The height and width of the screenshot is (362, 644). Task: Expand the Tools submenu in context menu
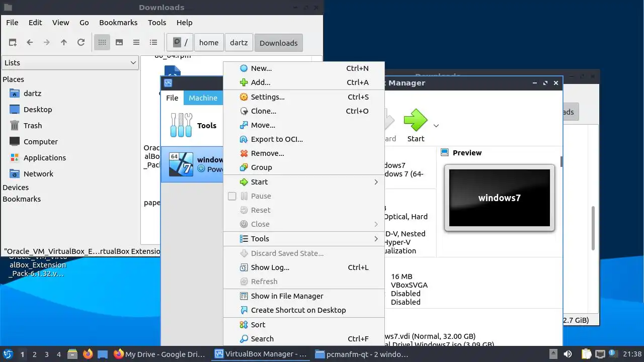click(x=376, y=239)
